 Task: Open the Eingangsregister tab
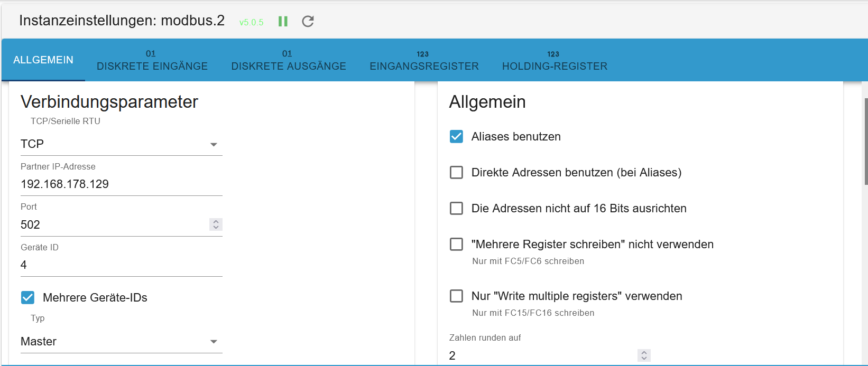click(x=424, y=60)
